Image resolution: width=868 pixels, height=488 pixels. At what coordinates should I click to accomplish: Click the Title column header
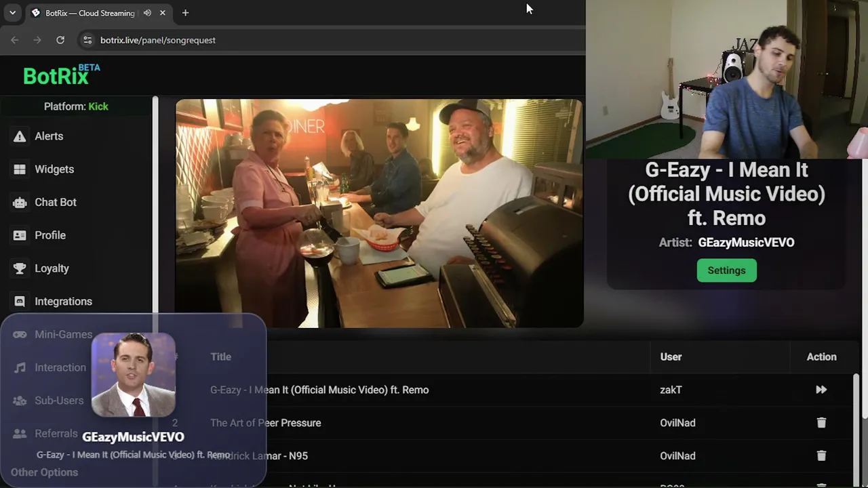[220, 357]
